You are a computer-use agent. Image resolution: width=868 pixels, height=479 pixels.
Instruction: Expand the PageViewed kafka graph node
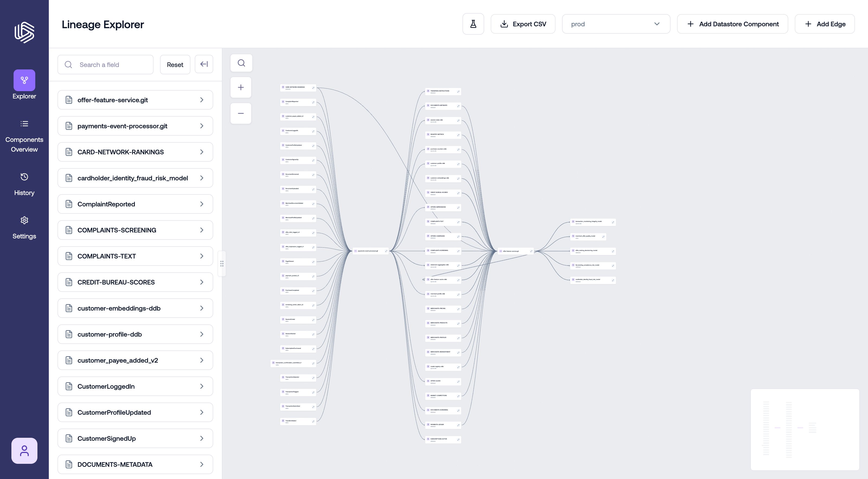pyautogui.click(x=313, y=262)
